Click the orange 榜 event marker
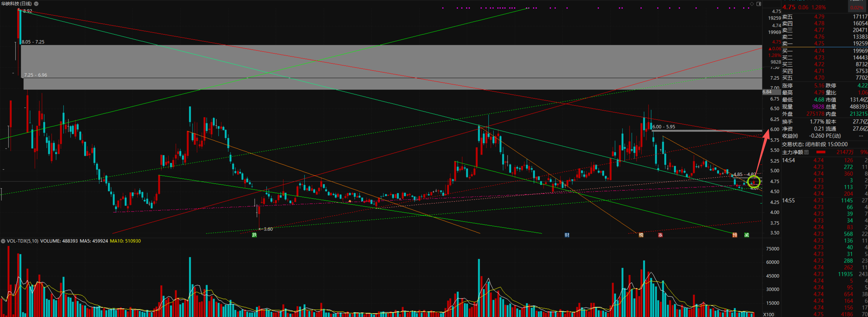868x317 pixels. coord(641,235)
